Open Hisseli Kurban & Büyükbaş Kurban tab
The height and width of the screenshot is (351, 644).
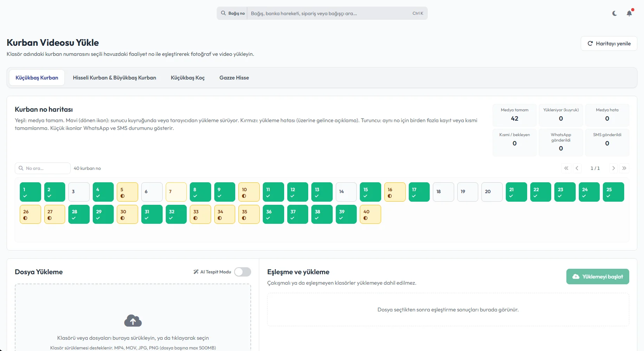[115, 78]
